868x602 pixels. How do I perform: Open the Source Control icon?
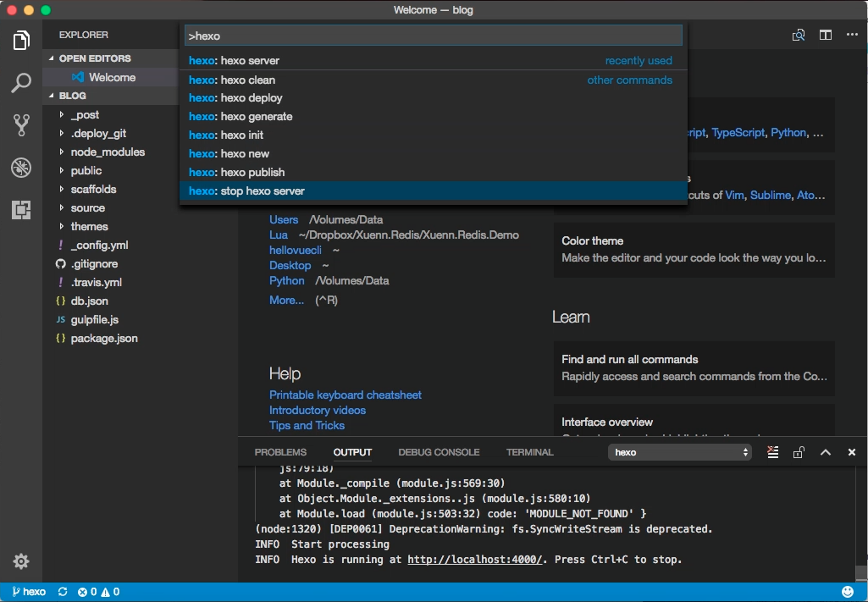pos(21,125)
